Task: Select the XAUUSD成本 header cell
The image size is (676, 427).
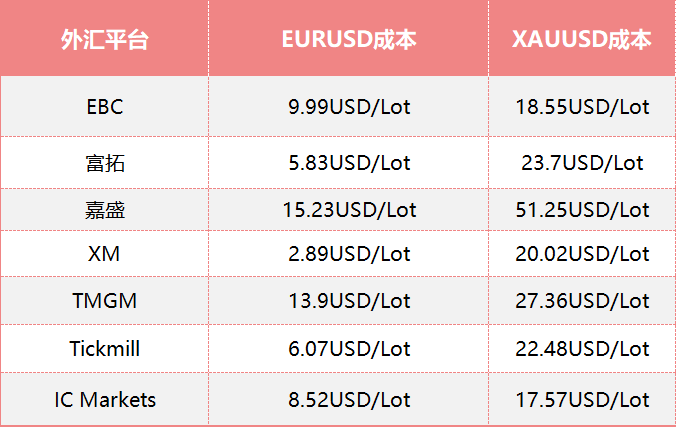Action: [582, 39]
